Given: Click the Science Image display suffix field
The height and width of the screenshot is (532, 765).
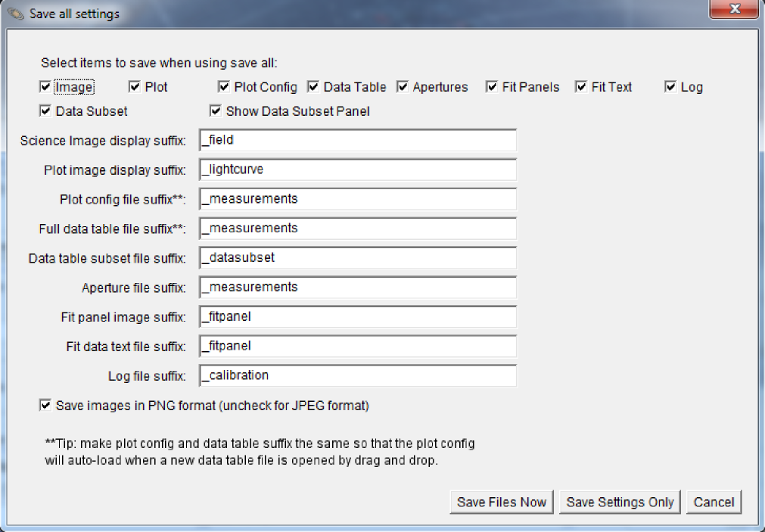Looking at the screenshot, I should coord(357,140).
